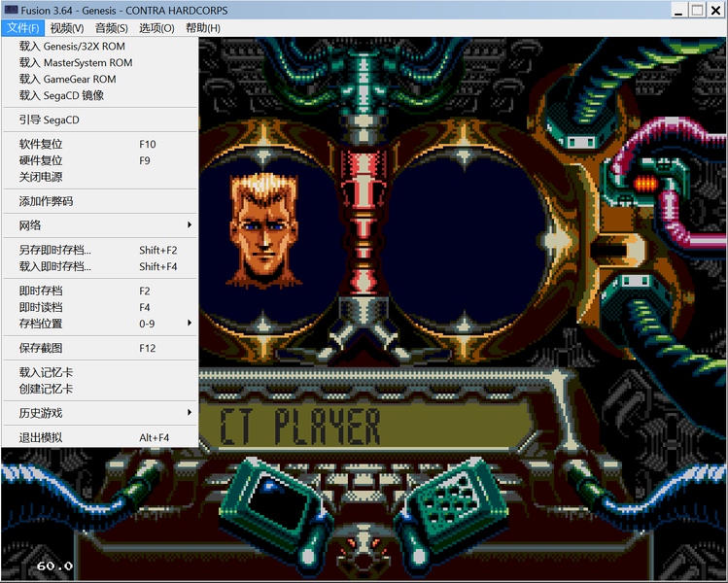Click the blond character portrait
Screen dimensions: 728x583
coord(263,229)
